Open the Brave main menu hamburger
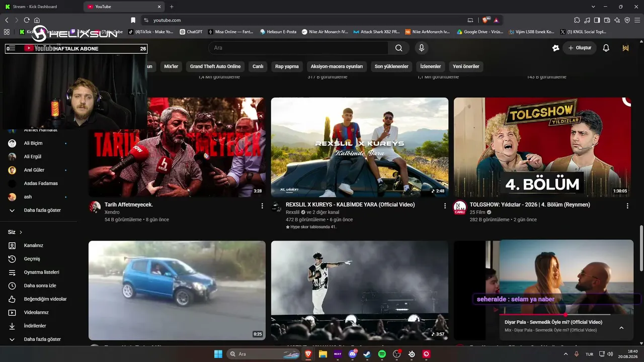The image size is (644, 362). click(x=637, y=20)
